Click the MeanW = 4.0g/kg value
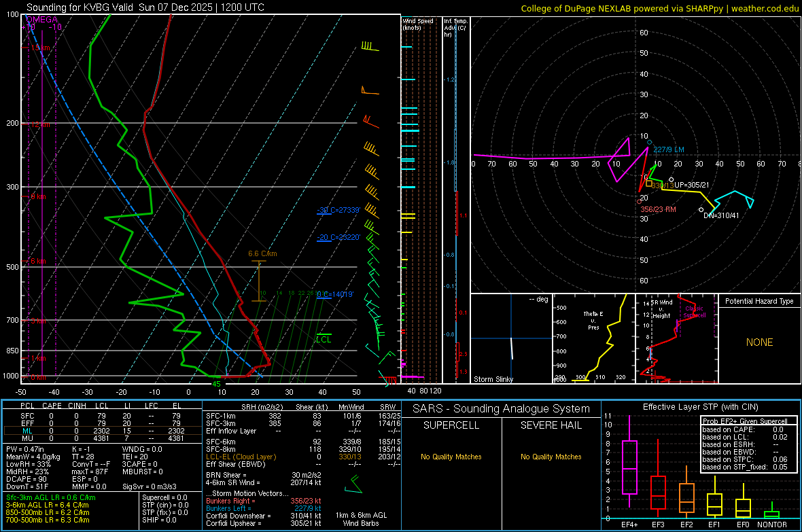Screen dimensions: 802x532 [33, 457]
